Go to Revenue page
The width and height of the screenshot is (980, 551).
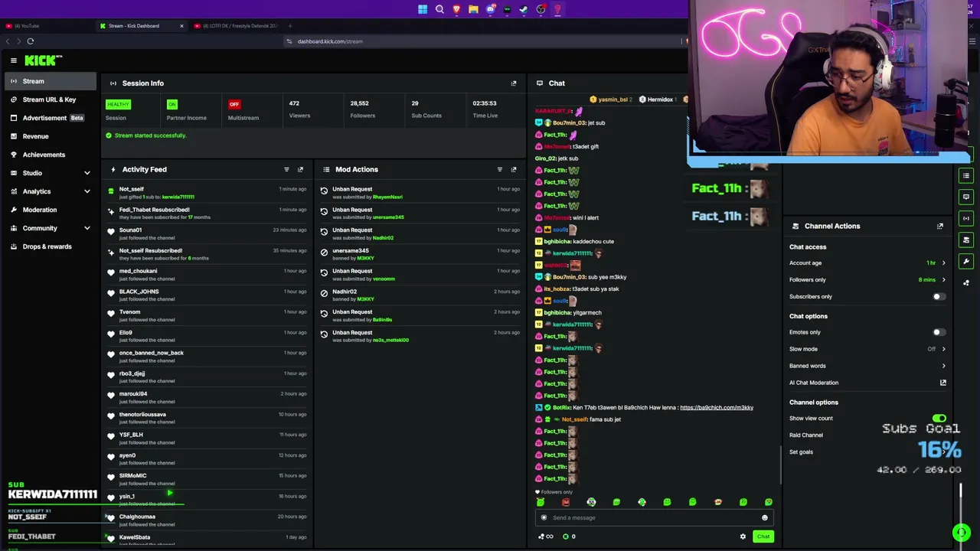click(49, 136)
